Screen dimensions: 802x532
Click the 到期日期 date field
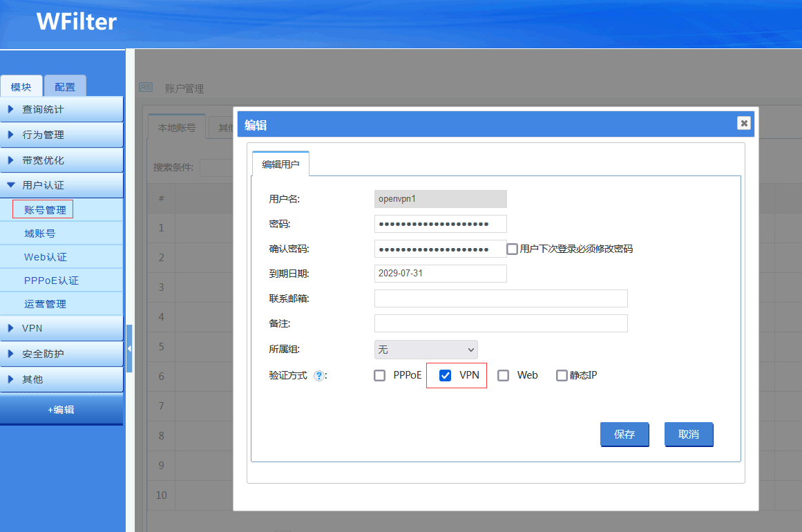point(440,274)
